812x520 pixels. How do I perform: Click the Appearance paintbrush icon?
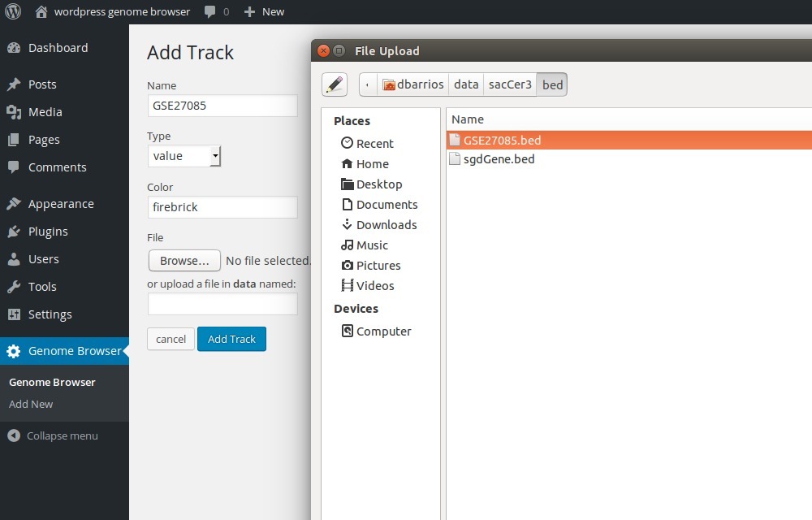click(14, 204)
